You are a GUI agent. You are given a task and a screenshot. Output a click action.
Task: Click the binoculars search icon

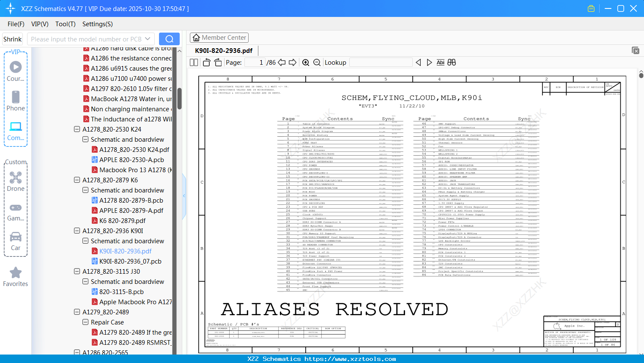pos(452,63)
